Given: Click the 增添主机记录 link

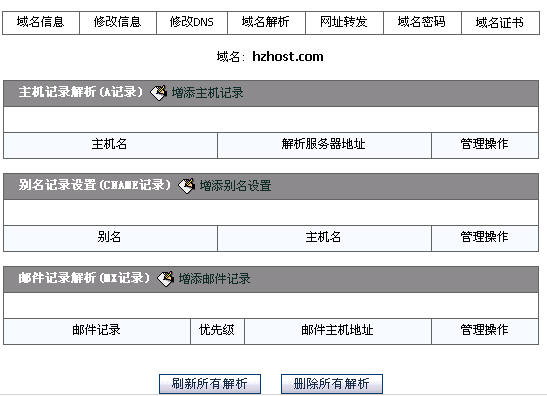Looking at the screenshot, I should point(208,93).
